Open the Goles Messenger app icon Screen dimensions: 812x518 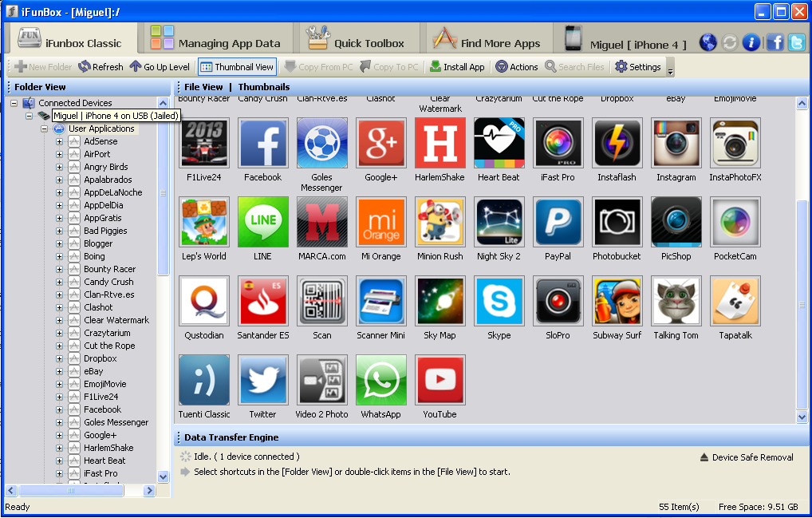click(321, 143)
